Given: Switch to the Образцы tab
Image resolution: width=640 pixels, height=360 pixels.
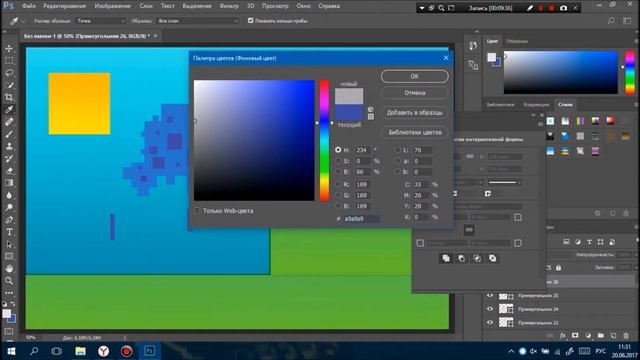Looking at the screenshot, I should pos(517,41).
